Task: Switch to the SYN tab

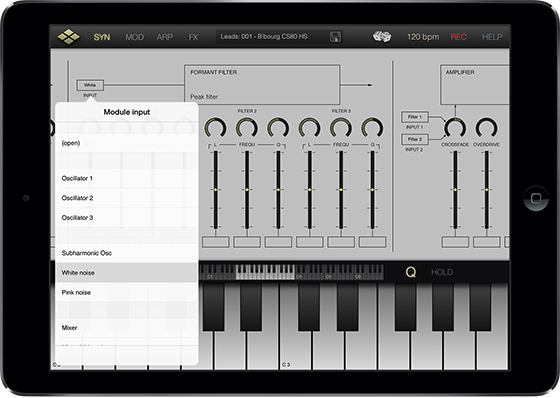Action: (102, 37)
